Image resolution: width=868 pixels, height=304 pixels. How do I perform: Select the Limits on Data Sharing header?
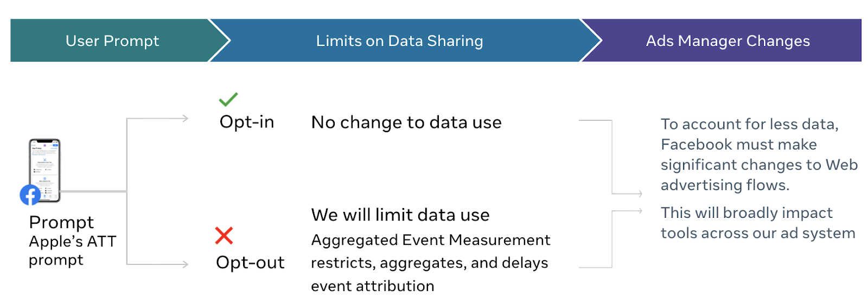point(400,41)
